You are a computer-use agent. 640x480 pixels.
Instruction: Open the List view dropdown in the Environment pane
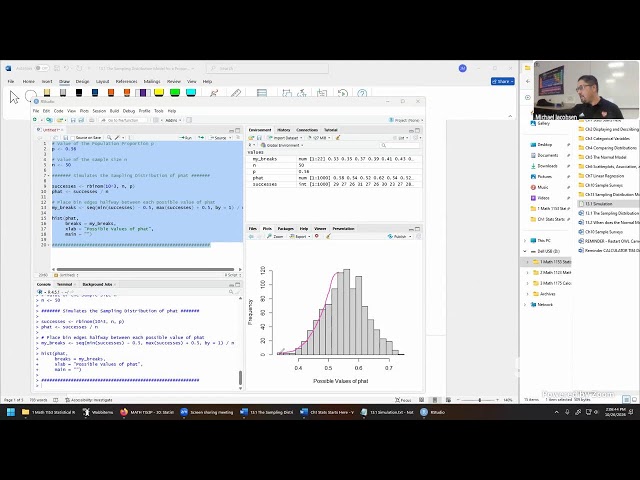401,138
